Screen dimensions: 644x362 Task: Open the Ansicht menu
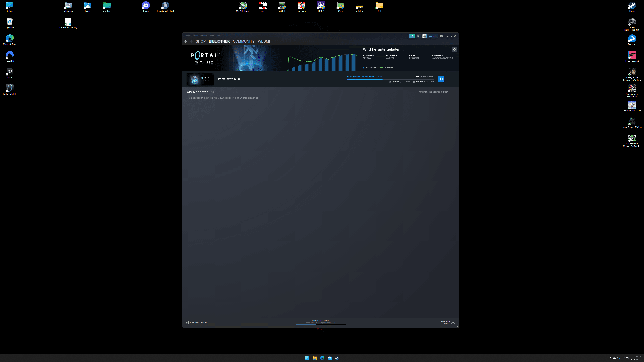195,36
